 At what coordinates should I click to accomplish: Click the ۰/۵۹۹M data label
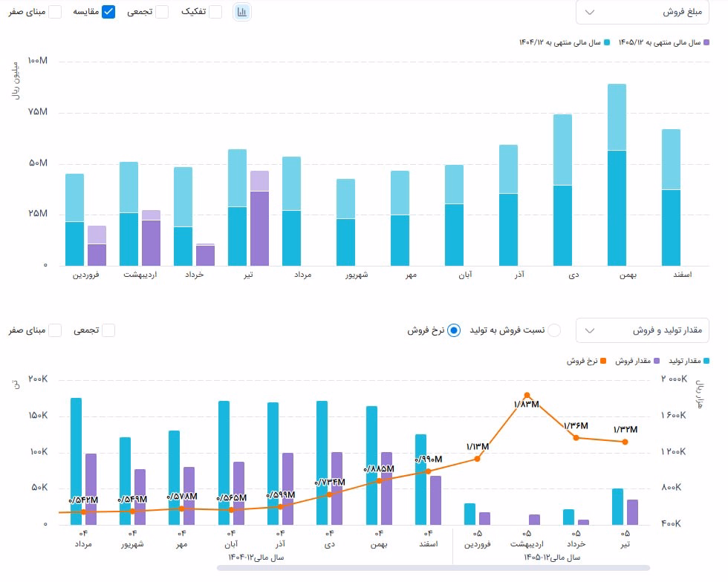tap(281, 494)
